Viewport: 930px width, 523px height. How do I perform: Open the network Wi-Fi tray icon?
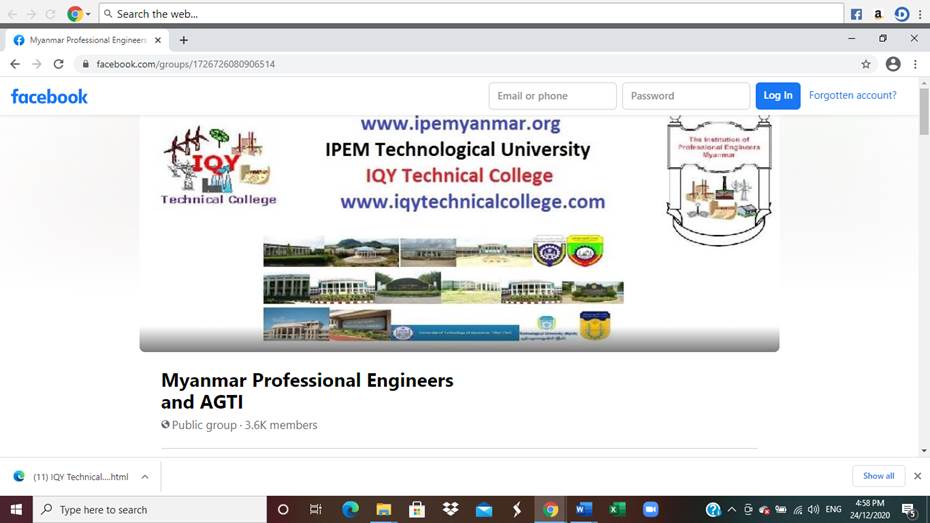pos(798,509)
